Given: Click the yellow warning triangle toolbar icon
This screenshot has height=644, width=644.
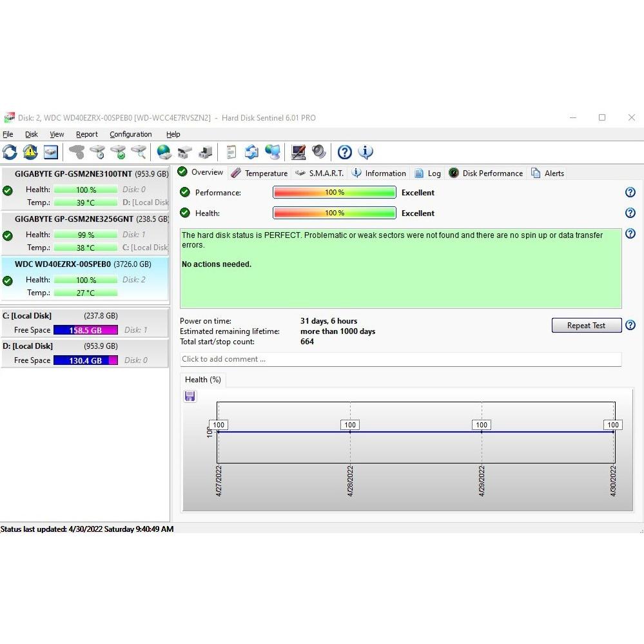Looking at the screenshot, I should [x=30, y=152].
